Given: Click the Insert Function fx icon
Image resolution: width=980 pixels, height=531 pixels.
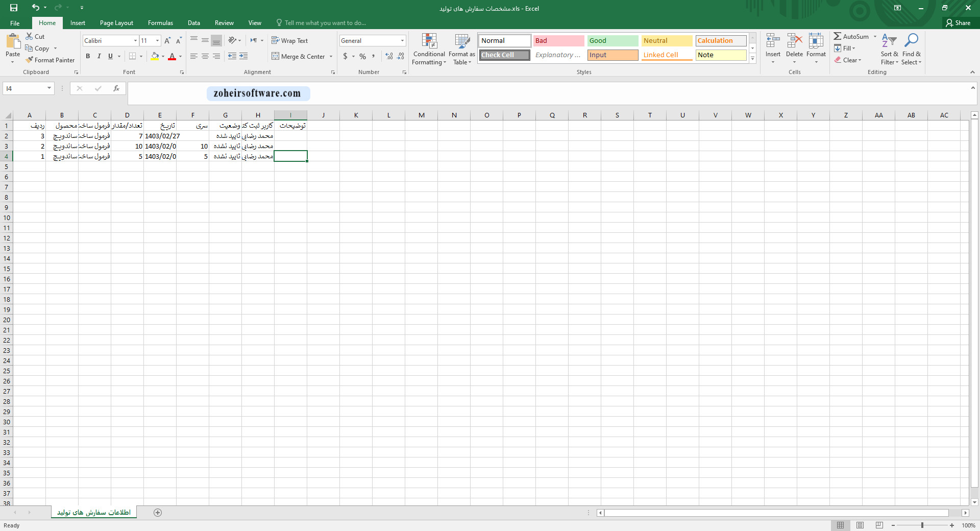Looking at the screenshot, I should coord(116,88).
